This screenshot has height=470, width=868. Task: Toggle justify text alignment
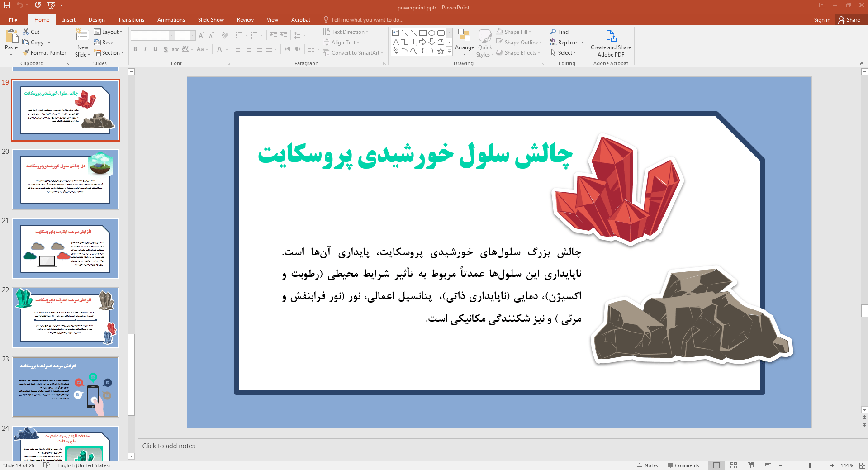coord(269,49)
